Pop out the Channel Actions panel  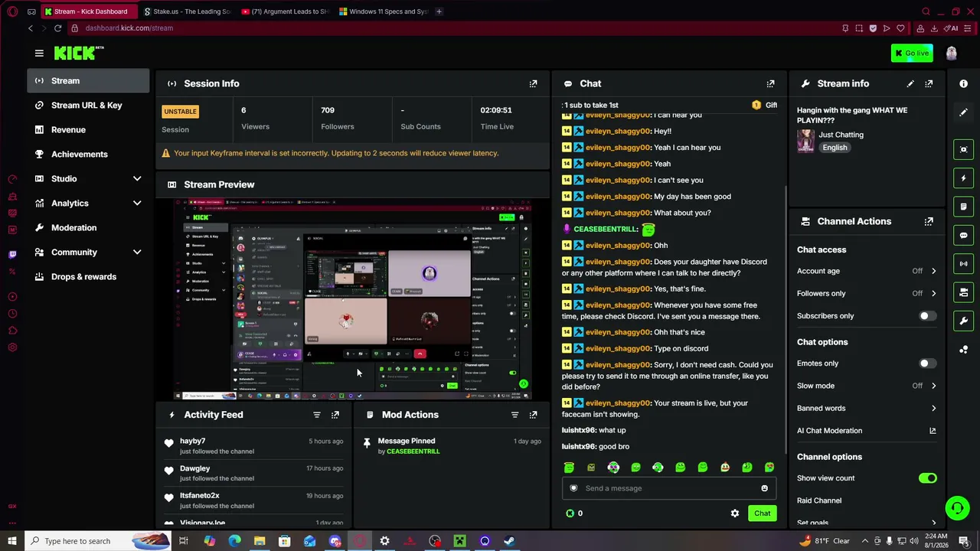pos(929,221)
